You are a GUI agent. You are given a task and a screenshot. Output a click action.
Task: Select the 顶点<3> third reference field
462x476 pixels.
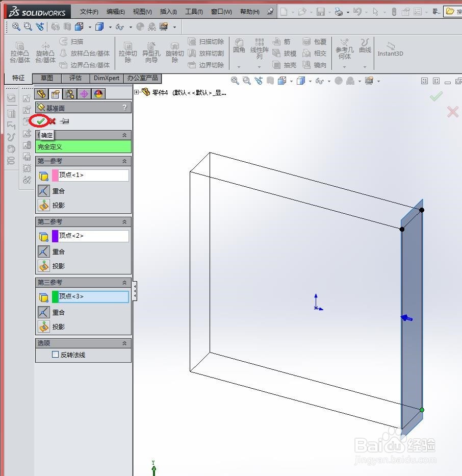(x=94, y=296)
